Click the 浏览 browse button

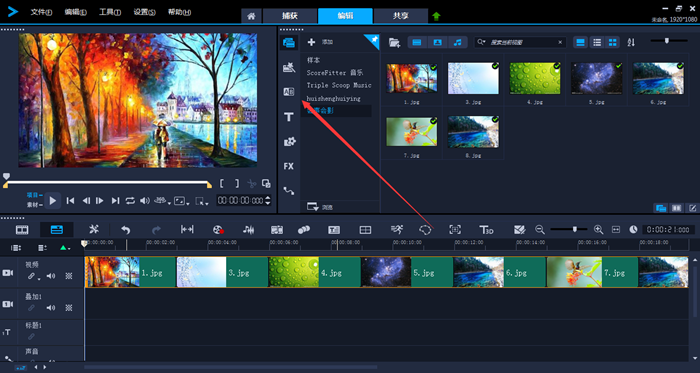click(320, 207)
